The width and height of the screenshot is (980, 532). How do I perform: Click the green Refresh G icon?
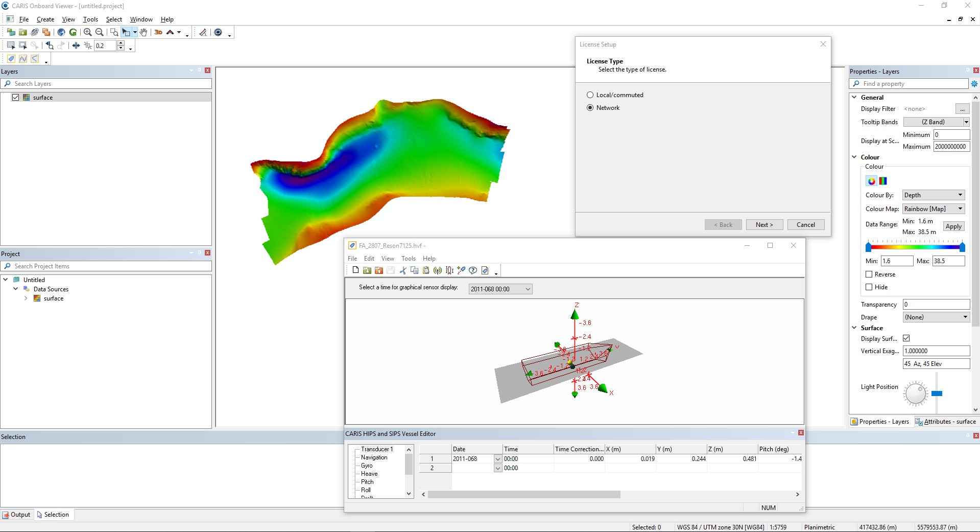(x=73, y=32)
